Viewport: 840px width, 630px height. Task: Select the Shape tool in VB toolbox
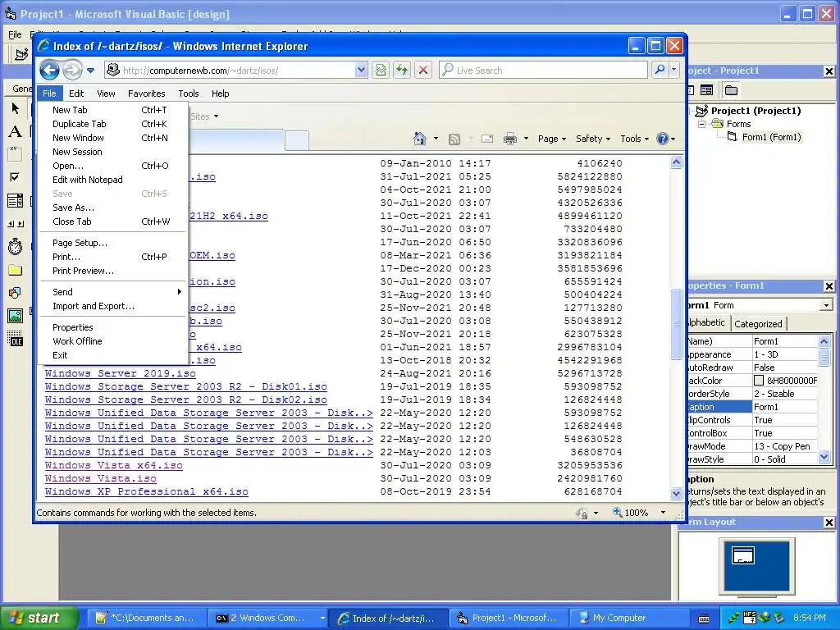16,293
